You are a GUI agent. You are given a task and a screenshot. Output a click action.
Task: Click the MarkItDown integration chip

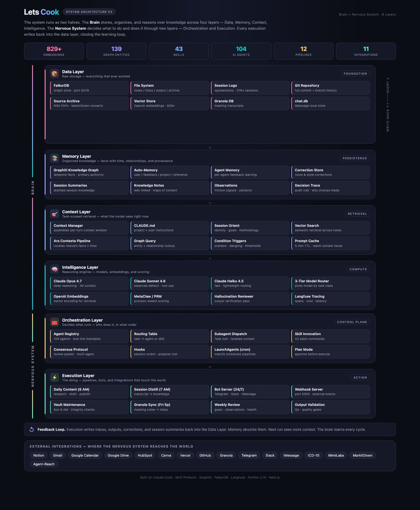(363, 455)
